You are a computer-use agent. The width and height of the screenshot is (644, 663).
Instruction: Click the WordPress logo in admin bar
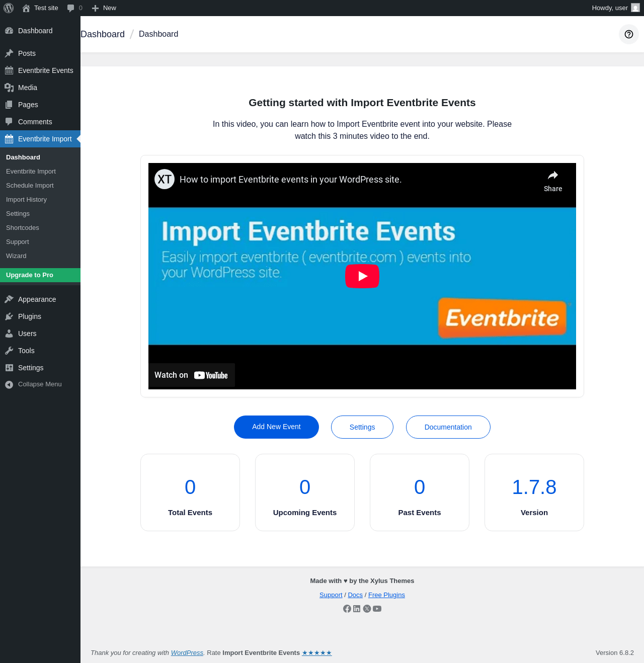coord(9,8)
